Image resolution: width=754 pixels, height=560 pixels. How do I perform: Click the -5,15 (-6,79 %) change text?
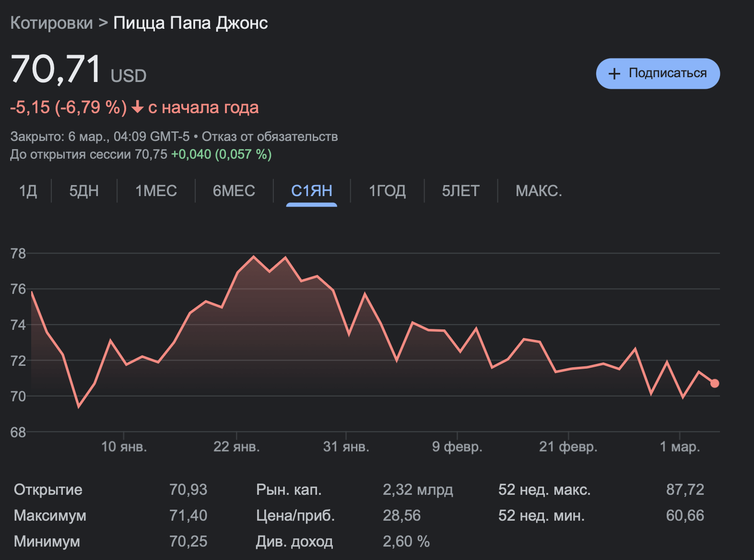coord(69,107)
